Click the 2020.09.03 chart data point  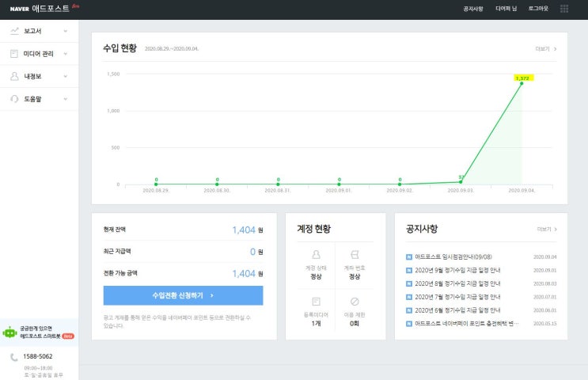[x=461, y=182]
